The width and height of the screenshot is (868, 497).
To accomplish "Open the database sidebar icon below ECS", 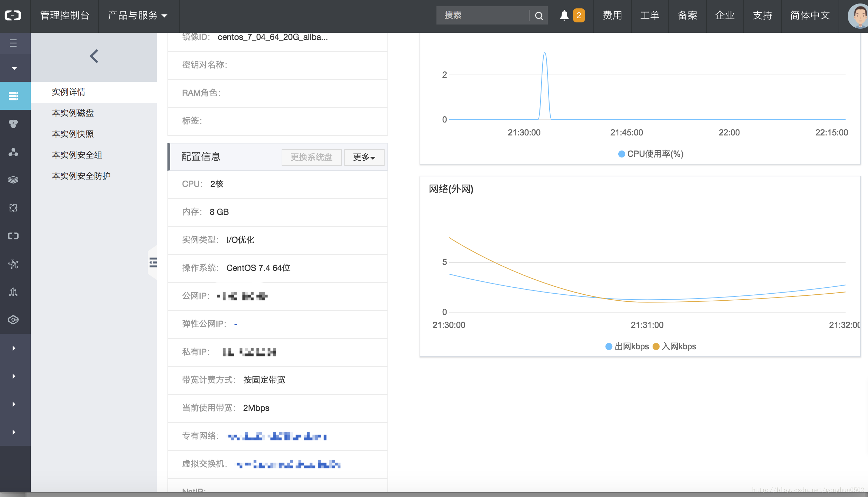I will (13, 124).
